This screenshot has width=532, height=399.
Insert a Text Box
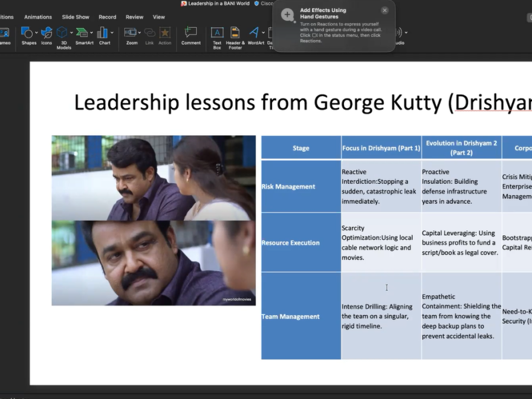[217, 38]
